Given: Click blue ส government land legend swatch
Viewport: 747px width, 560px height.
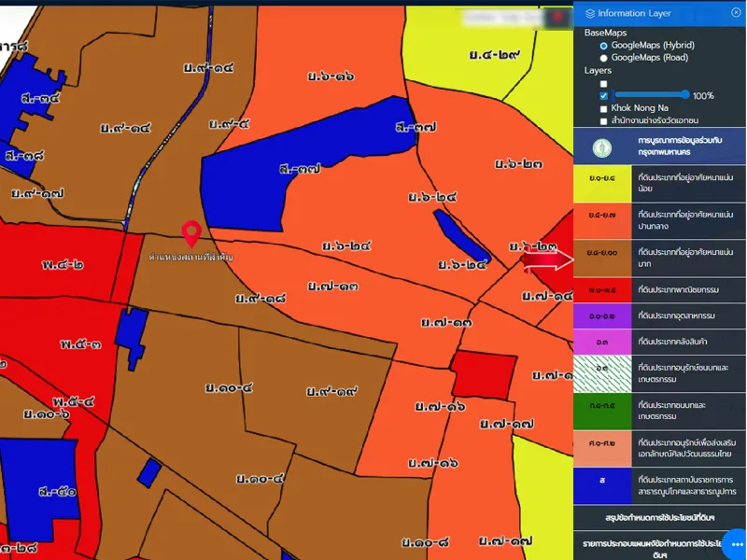Looking at the screenshot, I should (x=602, y=483).
